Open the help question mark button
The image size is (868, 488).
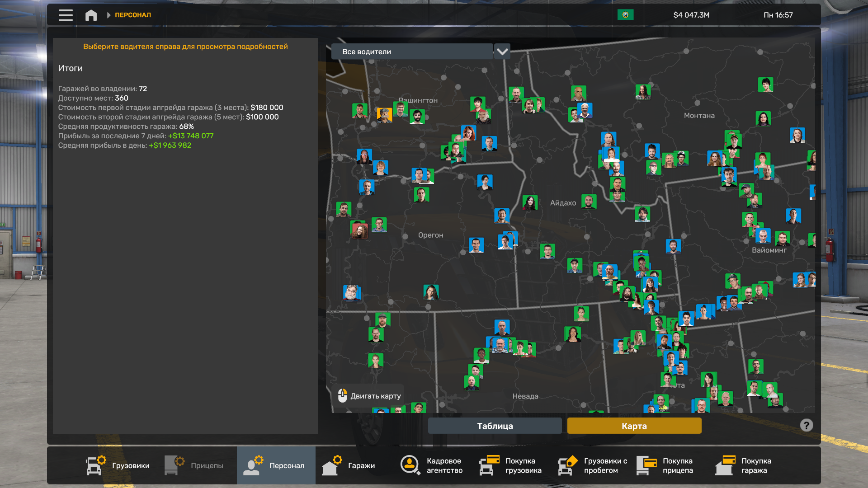tap(806, 425)
